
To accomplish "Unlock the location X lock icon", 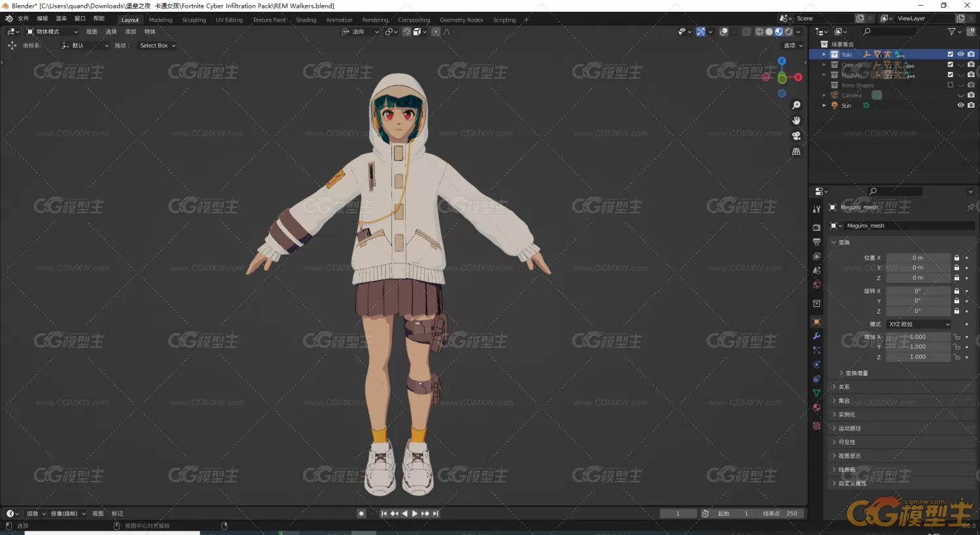I will 956,258.
